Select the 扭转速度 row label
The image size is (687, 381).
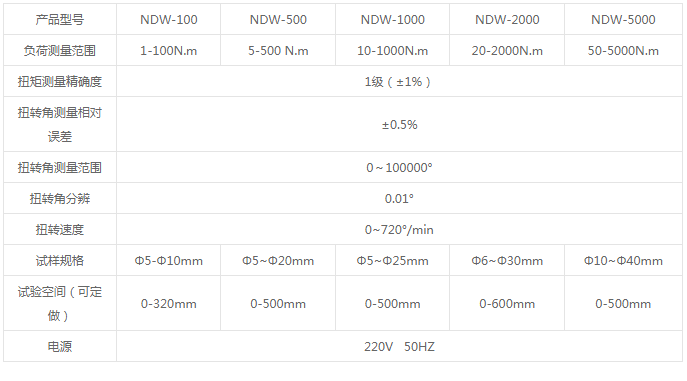click(60, 230)
